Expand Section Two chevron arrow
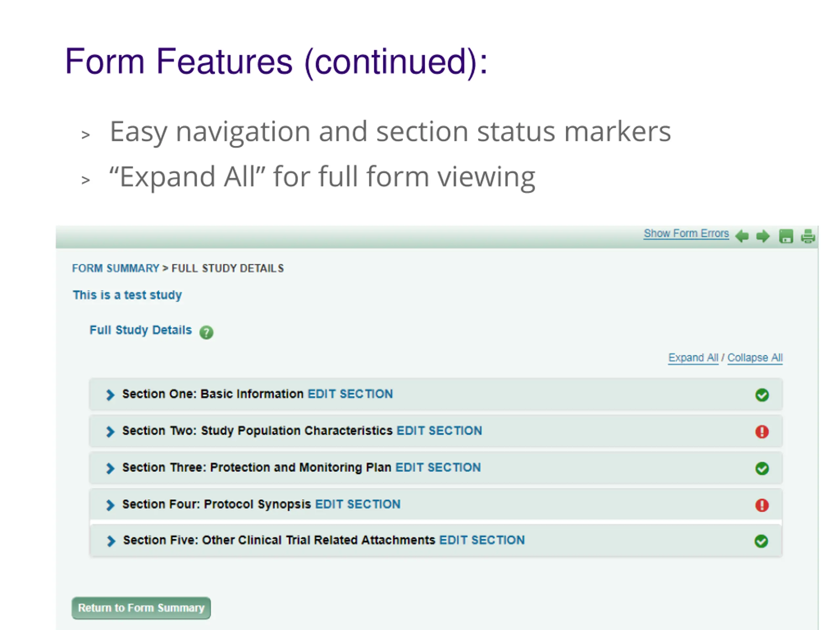The image size is (840, 630). (110, 432)
